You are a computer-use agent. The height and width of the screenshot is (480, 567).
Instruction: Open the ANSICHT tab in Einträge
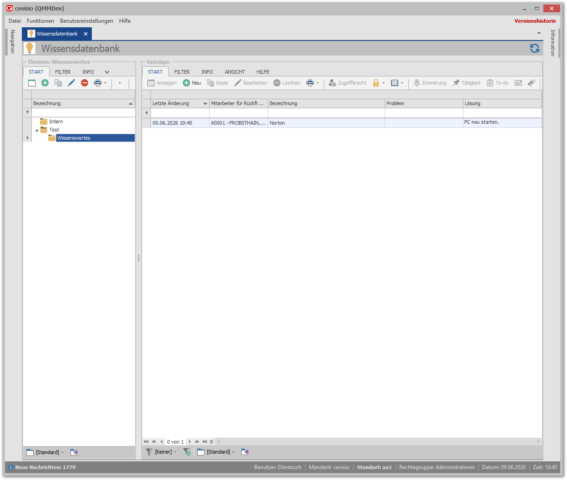click(235, 72)
